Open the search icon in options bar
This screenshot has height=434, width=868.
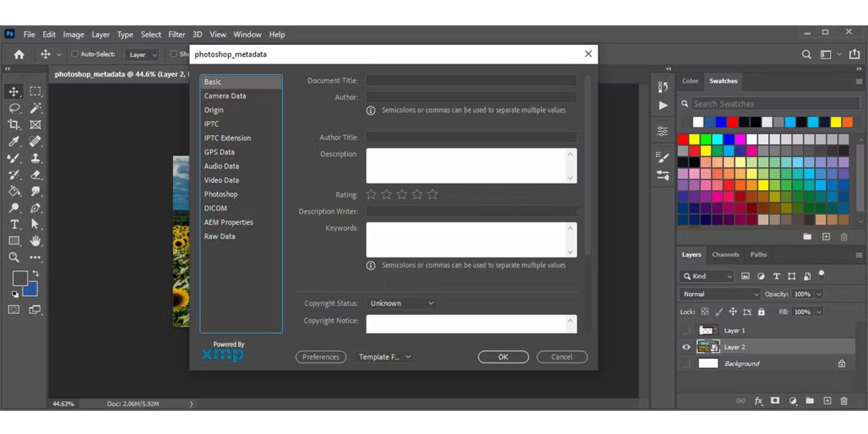[x=806, y=55]
